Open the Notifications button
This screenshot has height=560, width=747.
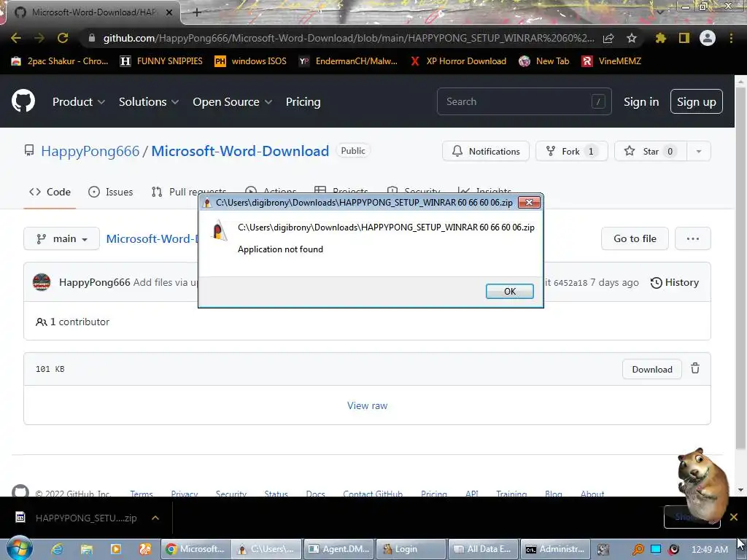point(486,152)
